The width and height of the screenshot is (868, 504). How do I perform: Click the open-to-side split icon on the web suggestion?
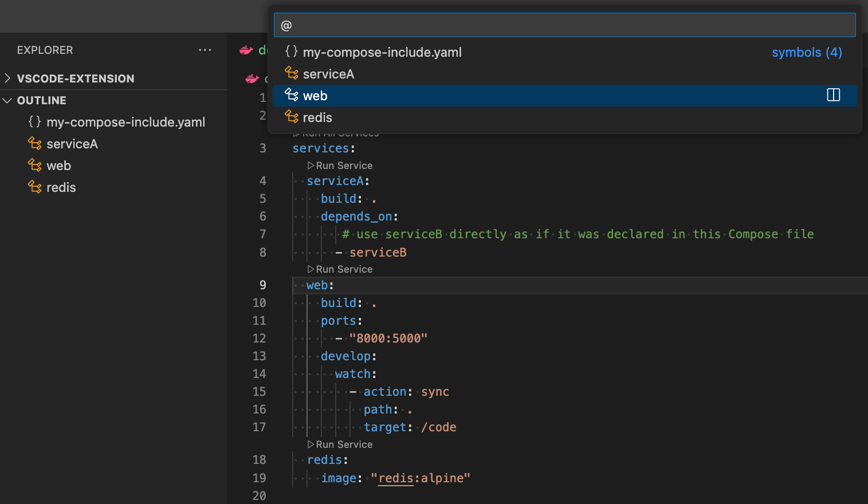coord(832,95)
